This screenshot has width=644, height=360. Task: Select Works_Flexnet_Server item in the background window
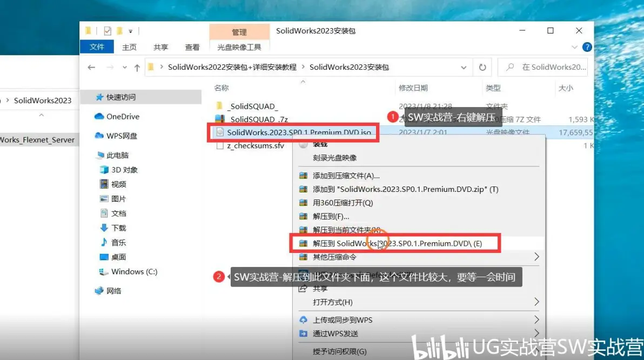click(37, 139)
